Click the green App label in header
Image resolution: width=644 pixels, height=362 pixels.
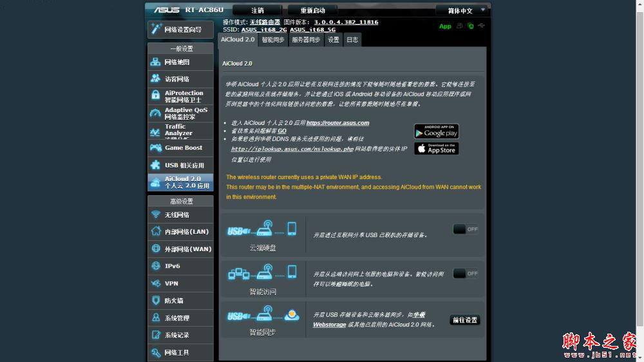[445, 26]
